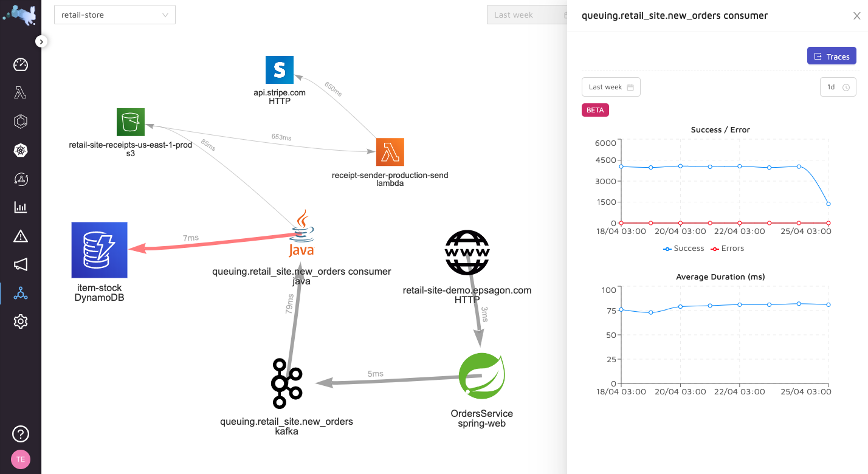Image resolution: width=868 pixels, height=474 pixels.
Task: Click the Traces button
Action: 832,56
